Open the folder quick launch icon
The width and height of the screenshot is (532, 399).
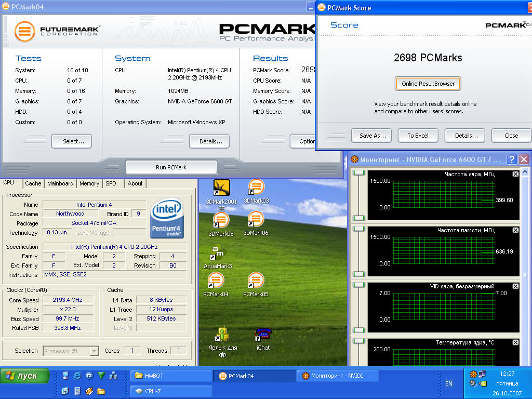pyautogui.click(x=101, y=391)
